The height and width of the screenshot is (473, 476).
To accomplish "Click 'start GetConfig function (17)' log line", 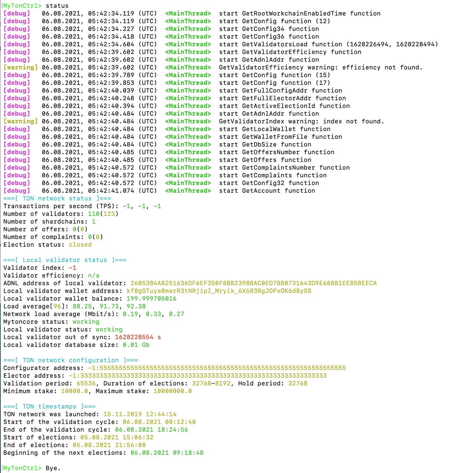I will 274,83.
